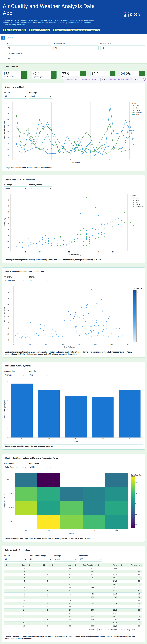
Task: Collapse the dev tools bar with arrow icon
Action: pos(144,79)
